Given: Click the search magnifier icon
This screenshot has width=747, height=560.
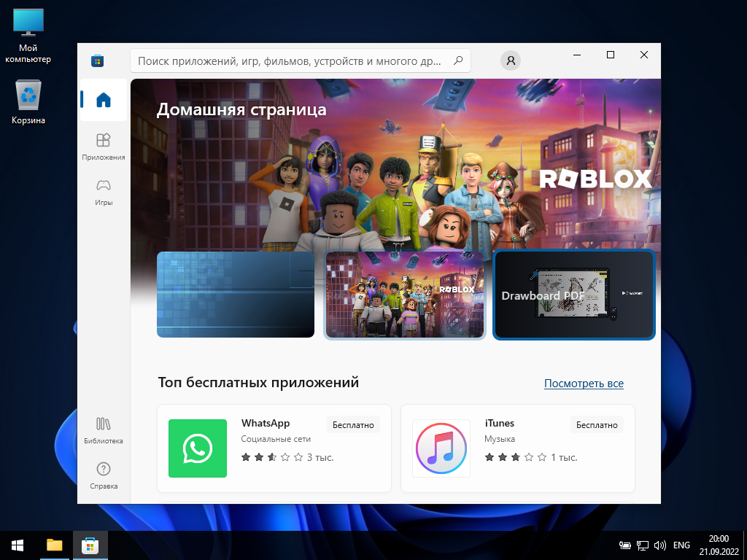Looking at the screenshot, I should click(x=458, y=61).
